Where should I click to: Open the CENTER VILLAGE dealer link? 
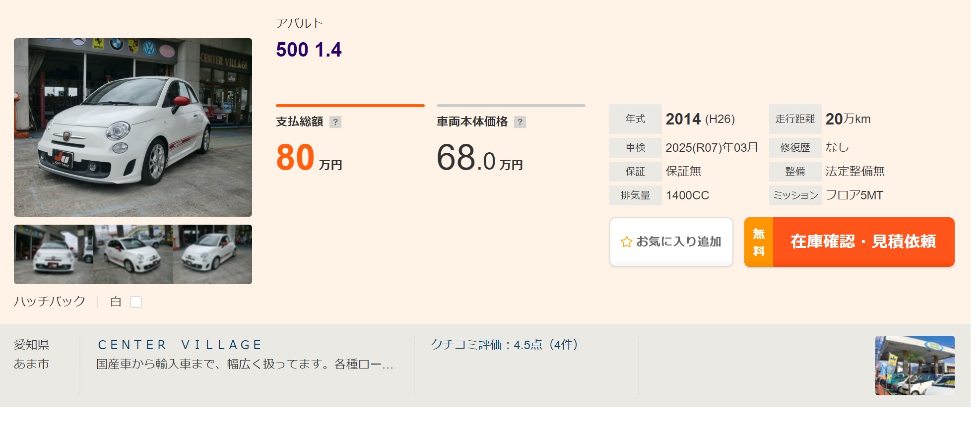click(180, 345)
